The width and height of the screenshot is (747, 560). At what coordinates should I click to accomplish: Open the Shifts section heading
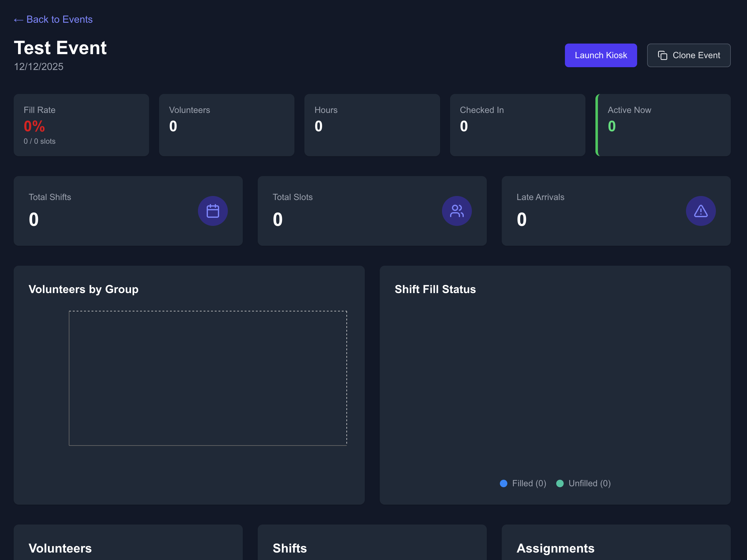(289, 548)
